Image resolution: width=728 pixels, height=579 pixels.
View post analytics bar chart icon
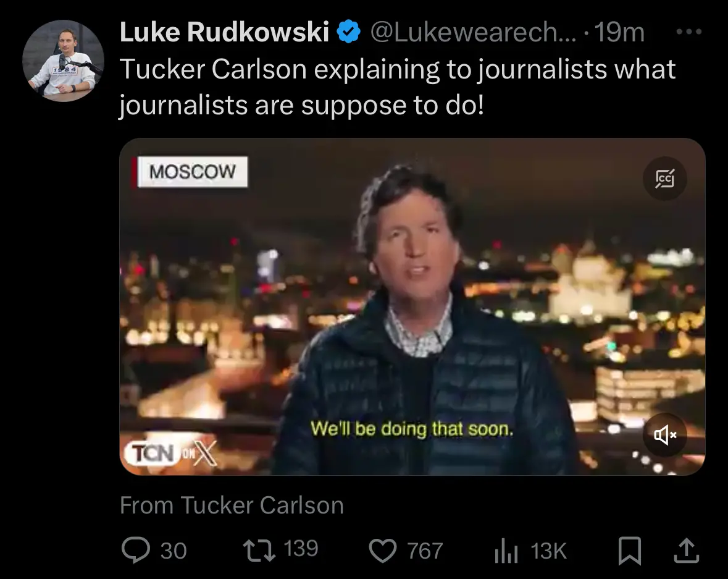(506, 551)
